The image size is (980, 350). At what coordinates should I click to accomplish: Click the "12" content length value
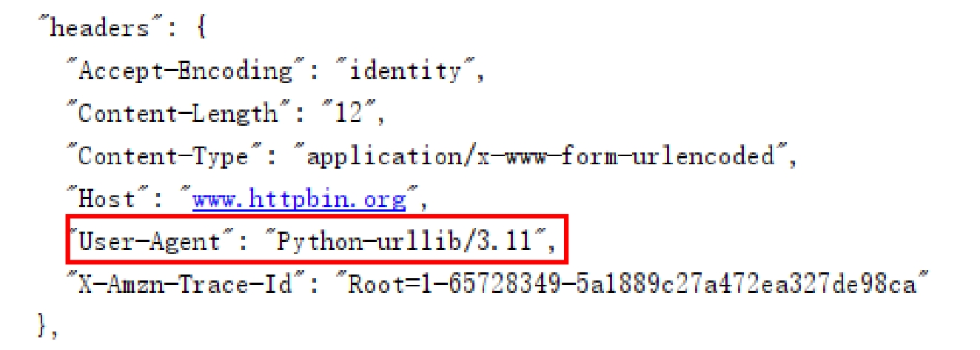pos(350,114)
